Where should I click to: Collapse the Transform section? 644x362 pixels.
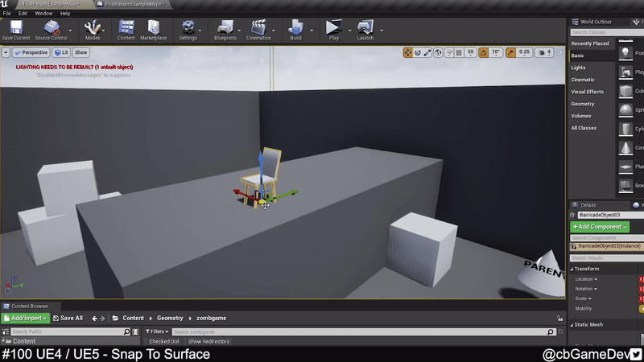(x=572, y=269)
